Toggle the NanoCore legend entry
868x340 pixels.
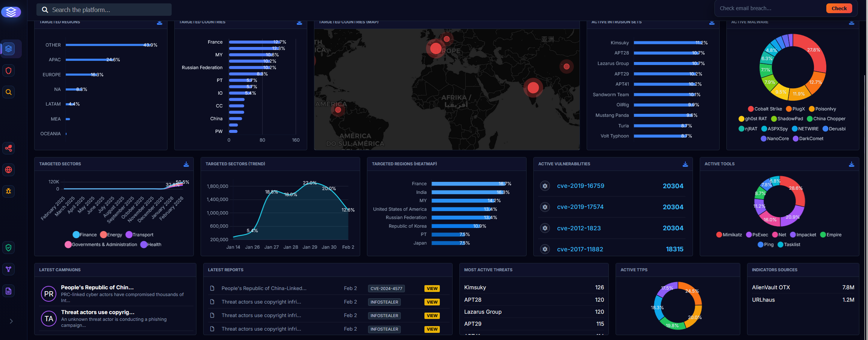pyautogui.click(x=775, y=139)
